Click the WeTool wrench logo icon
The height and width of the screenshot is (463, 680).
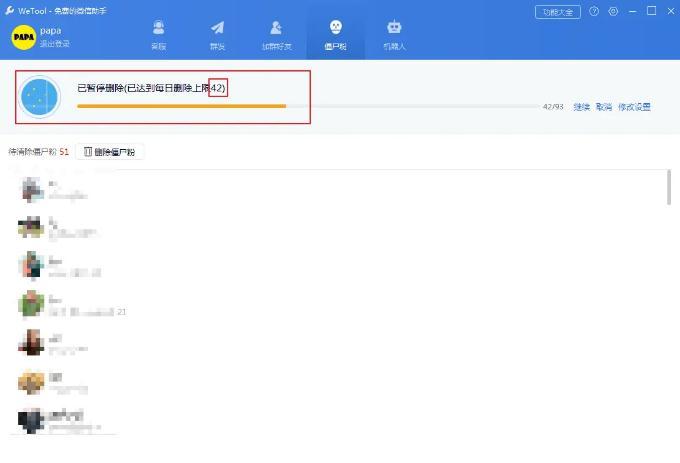pyautogui.click(x=9, y=10)
